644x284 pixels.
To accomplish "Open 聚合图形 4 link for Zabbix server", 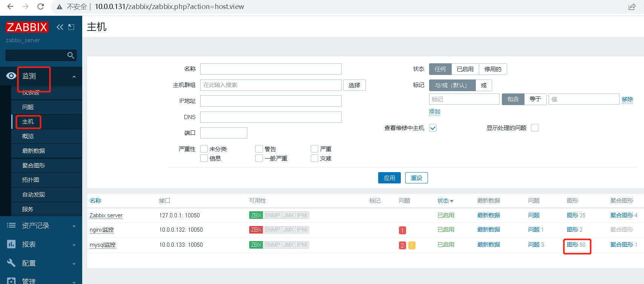I will (624, 215).
